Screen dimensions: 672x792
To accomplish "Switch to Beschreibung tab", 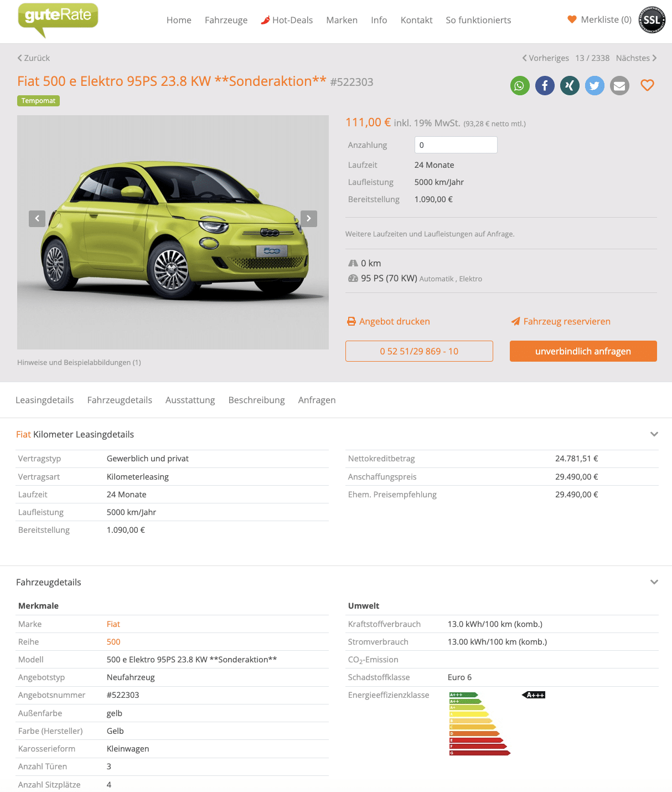I will tap(256, 400).
